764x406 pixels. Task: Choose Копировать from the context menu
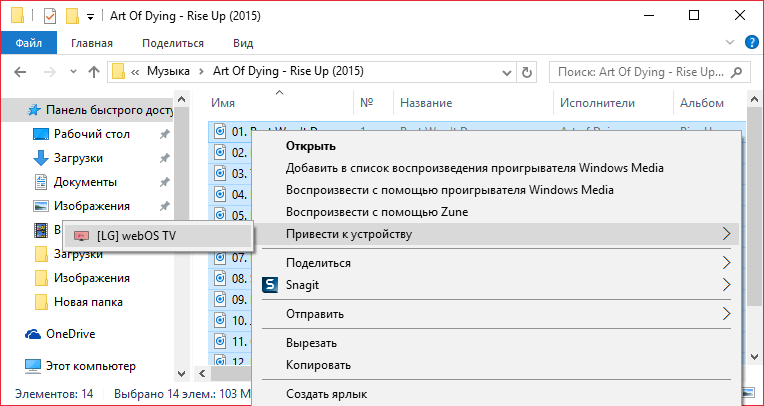[x=318, y=365]
